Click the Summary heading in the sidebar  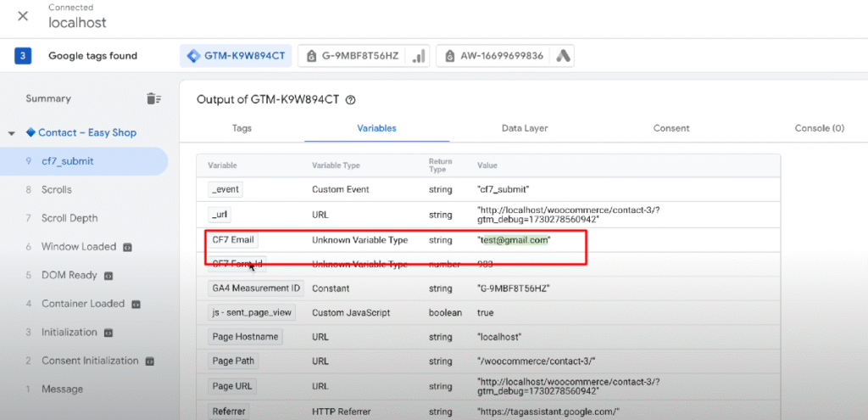tap(48, 98)
